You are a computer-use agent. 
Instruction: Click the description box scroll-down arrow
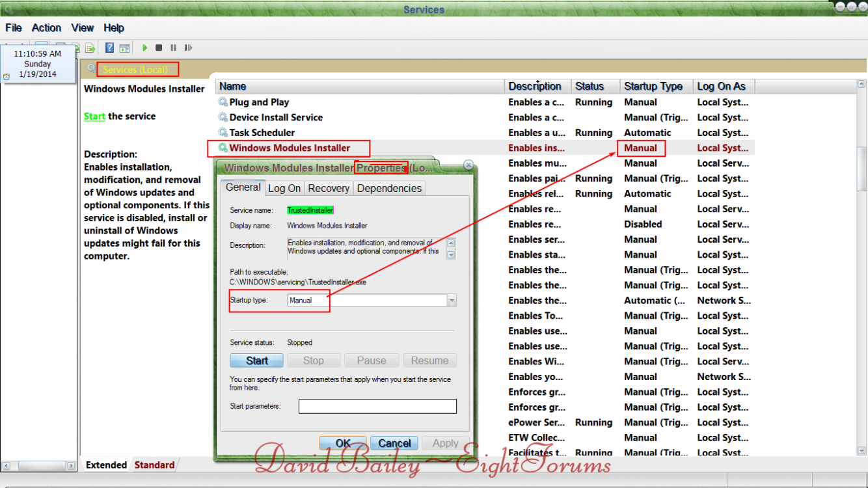click(x=451, y=254)
